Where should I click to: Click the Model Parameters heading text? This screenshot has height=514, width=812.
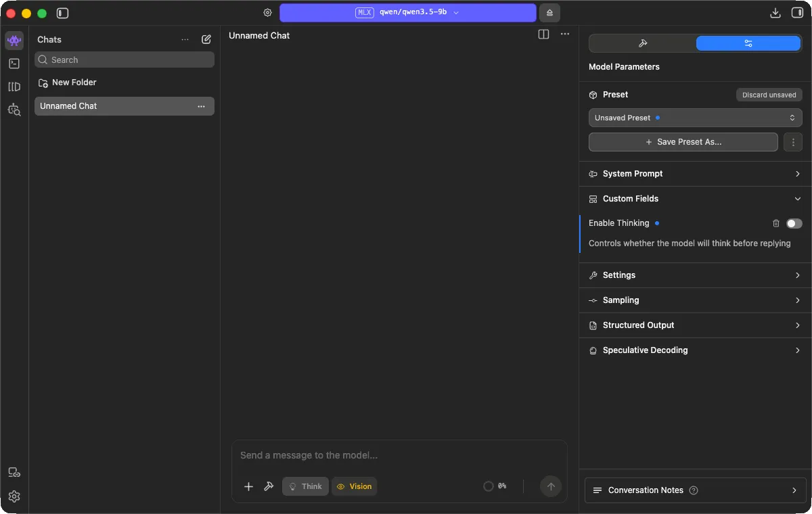pyautogui.click(x=624, y=67)
